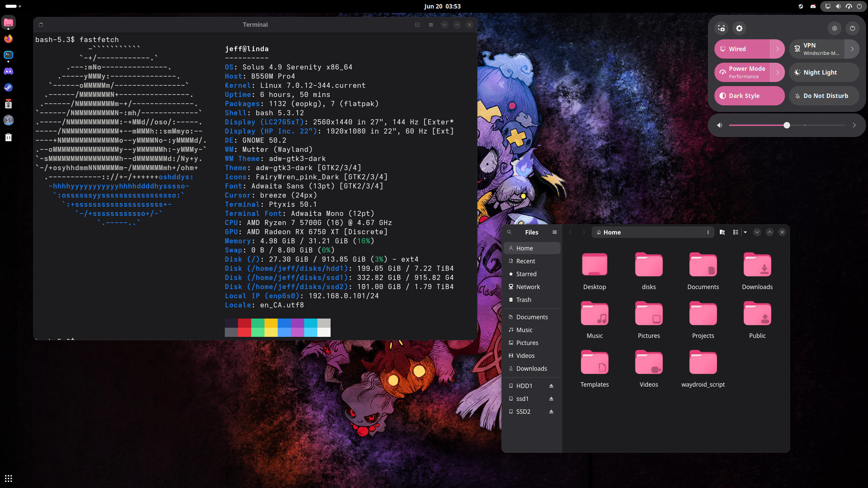868x488 pixels.
Task: Select the disks folder
Action: point(649,271)
